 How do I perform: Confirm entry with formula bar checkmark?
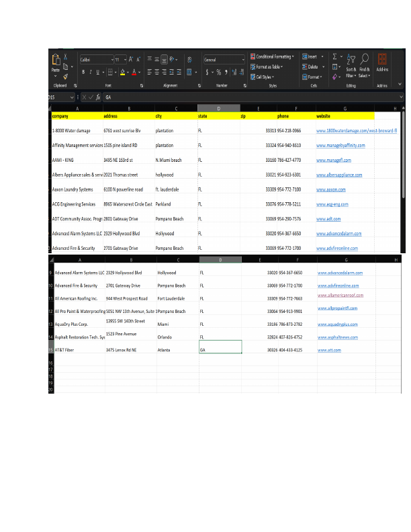[x=91, y=97]
